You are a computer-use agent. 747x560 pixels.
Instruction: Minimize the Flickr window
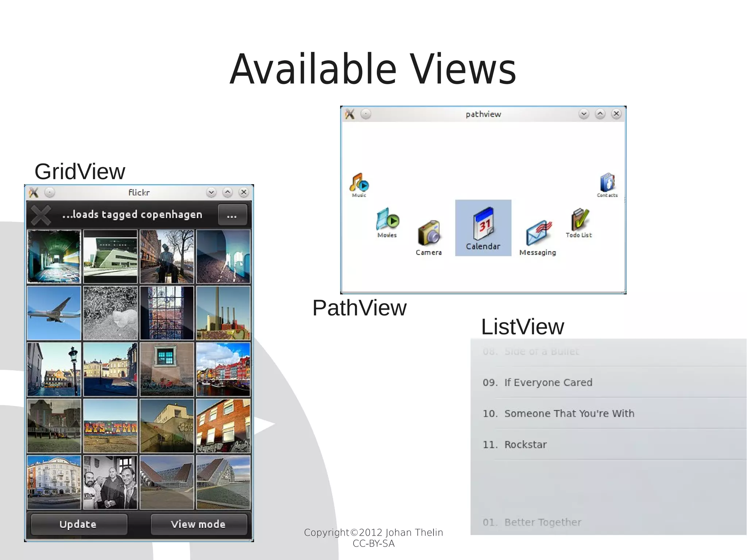point(211,192)
